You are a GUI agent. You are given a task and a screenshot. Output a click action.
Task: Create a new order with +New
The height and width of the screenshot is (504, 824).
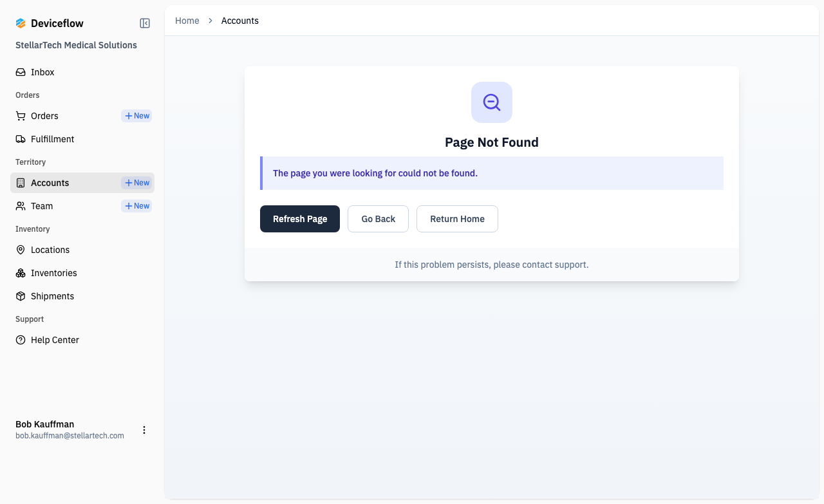coord(136,116)
